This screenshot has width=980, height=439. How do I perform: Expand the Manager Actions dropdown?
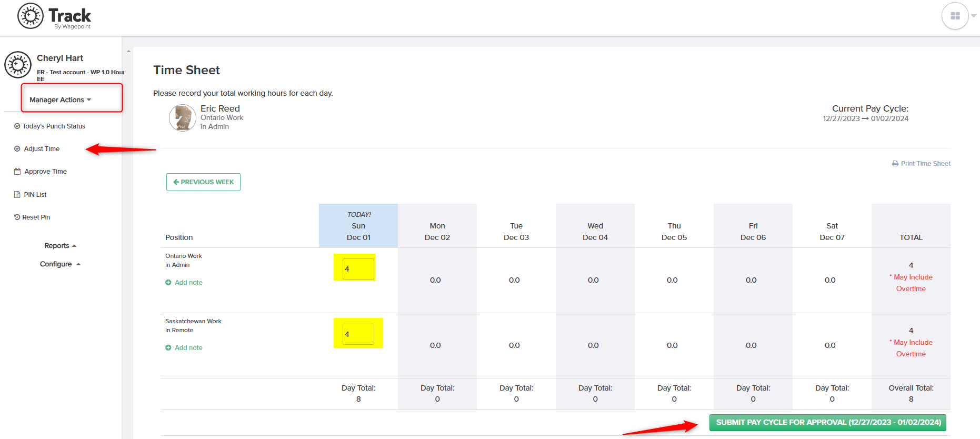[61, 100]
